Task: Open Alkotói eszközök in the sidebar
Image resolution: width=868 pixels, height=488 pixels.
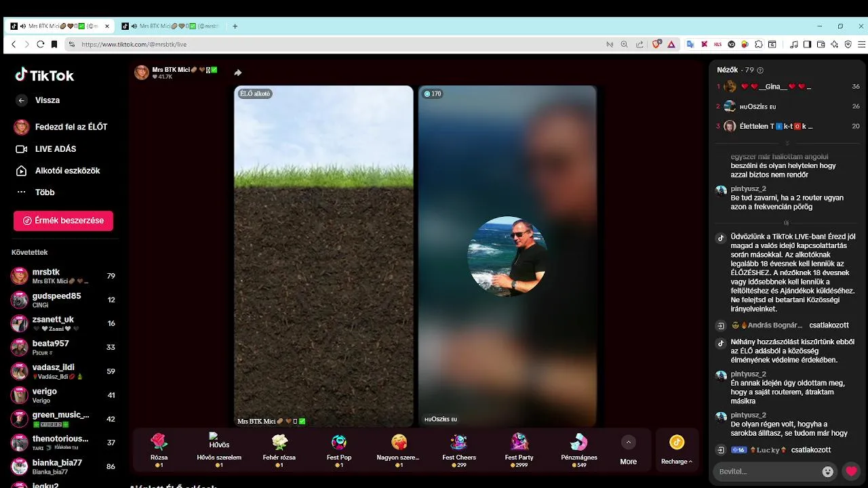Action: pos(58,170)
